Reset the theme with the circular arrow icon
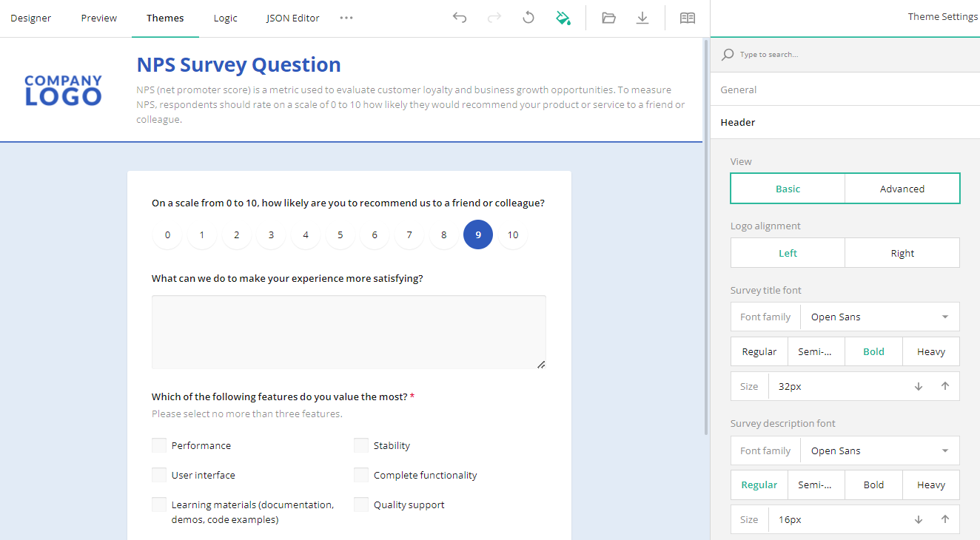The width and height of the screenshot is (980, 540). click(x=528, y=17)
